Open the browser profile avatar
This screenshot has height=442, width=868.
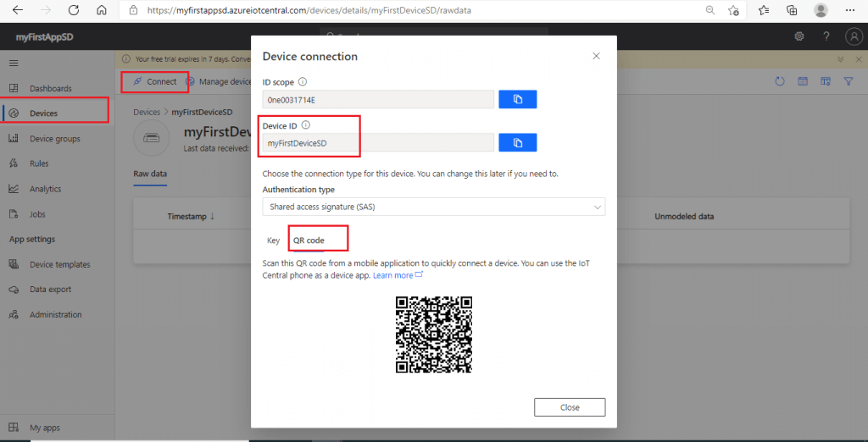point(821,10)
